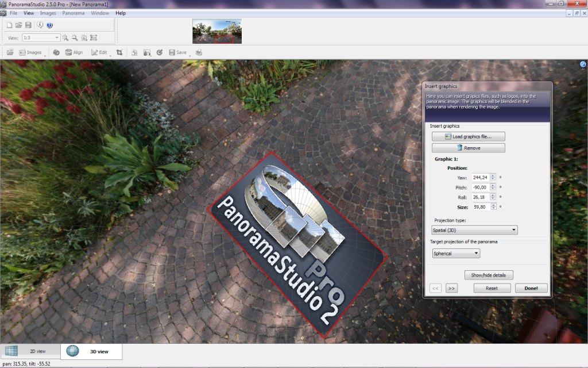The image size is (588, 368).
Task: Click the zoom in magnifier icon
Action: click(x=65, y=38)
